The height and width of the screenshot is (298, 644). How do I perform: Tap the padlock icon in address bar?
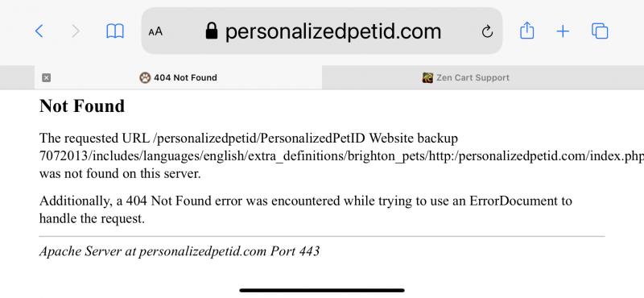point(211,31)
